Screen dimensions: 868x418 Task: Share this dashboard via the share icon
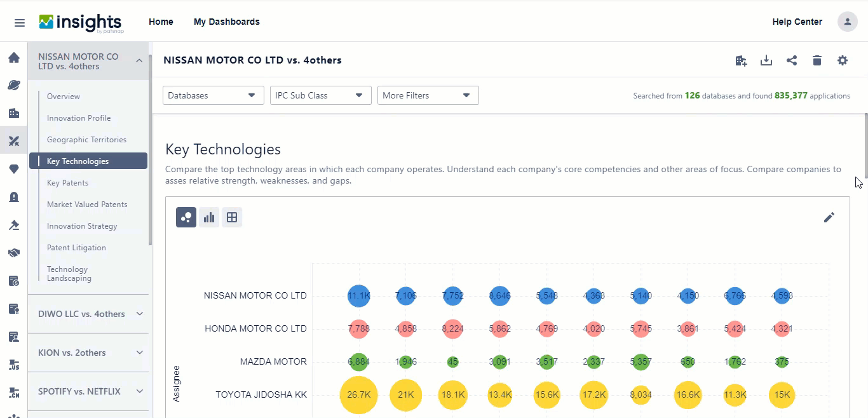coord(792,60)
